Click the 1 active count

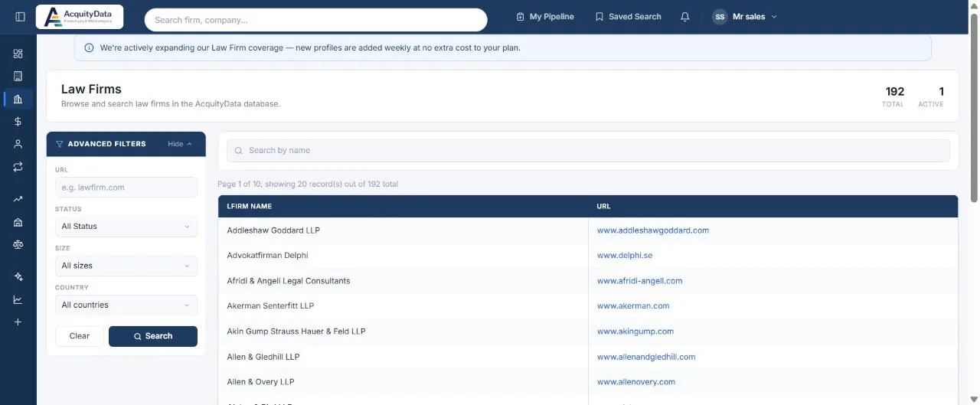[x=941, y=92]
